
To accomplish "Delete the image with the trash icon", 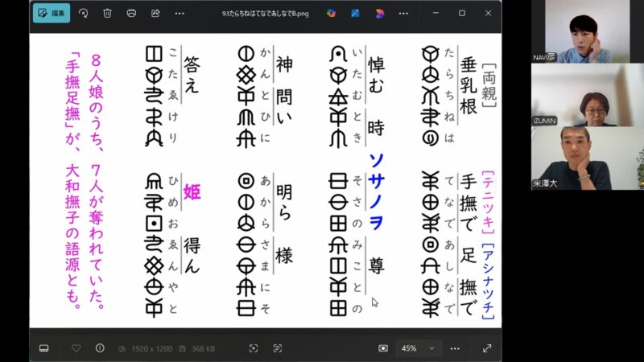I will pyautogui.click(x=107, y=13).
